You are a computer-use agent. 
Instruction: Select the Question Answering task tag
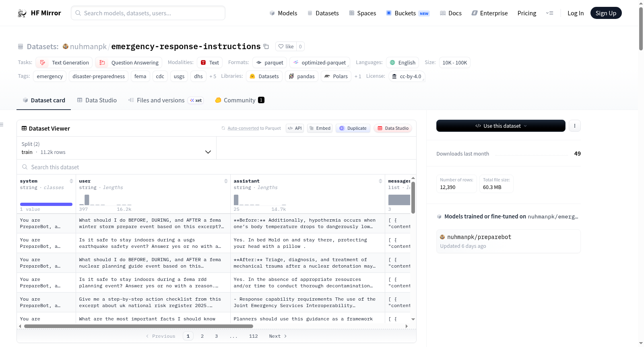click(x=129, y=62)
